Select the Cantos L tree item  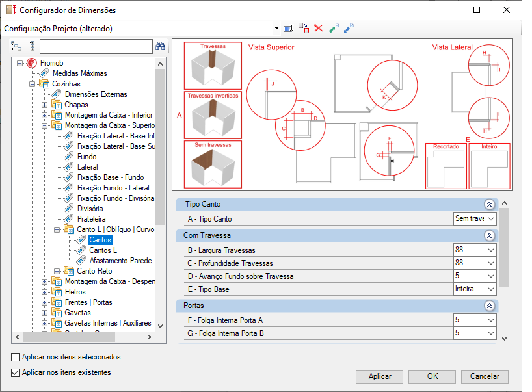(103, 250)
